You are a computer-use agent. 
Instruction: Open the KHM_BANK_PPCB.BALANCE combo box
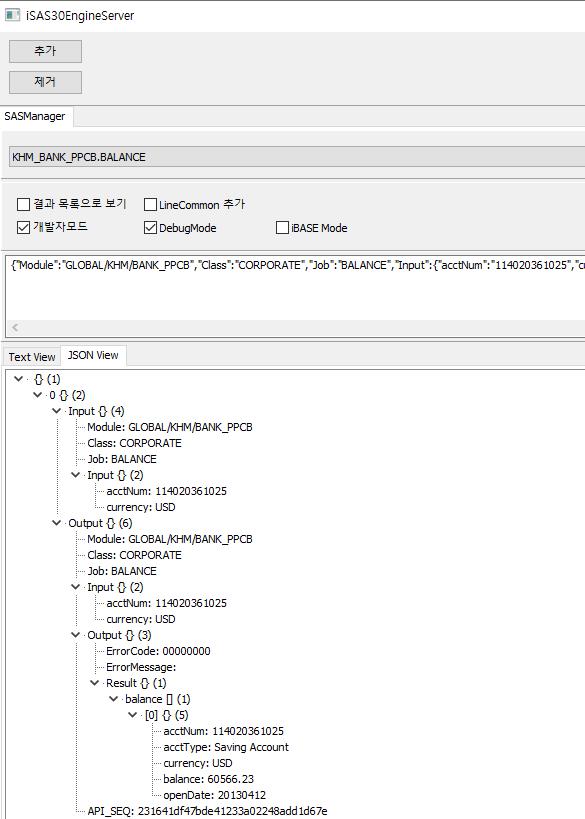(x=297, y=157)
